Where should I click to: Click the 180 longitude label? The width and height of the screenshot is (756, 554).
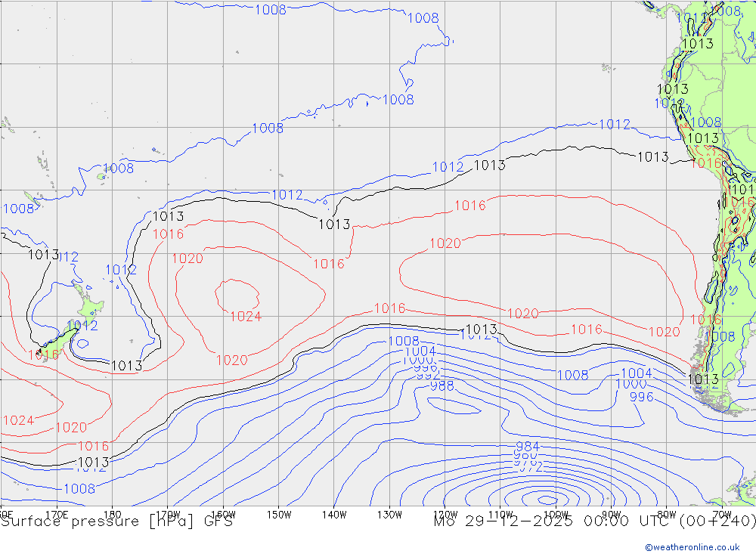pyautogui.click(x=113, y=515)
